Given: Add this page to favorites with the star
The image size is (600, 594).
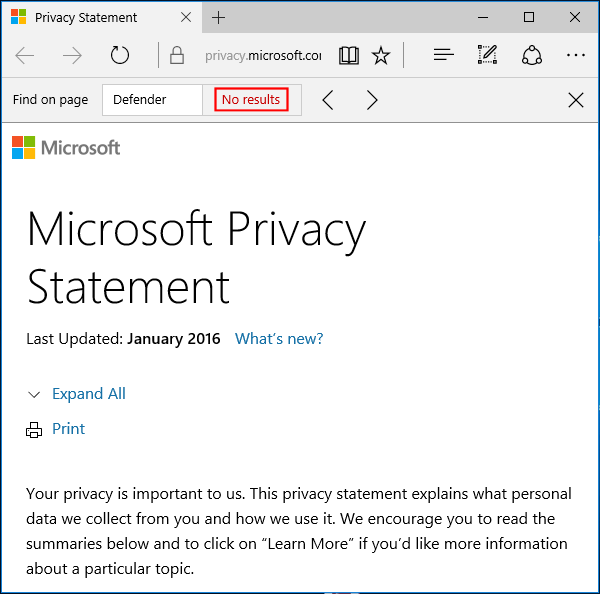Looking at the screenshot, I should click(x=381, y=56).
